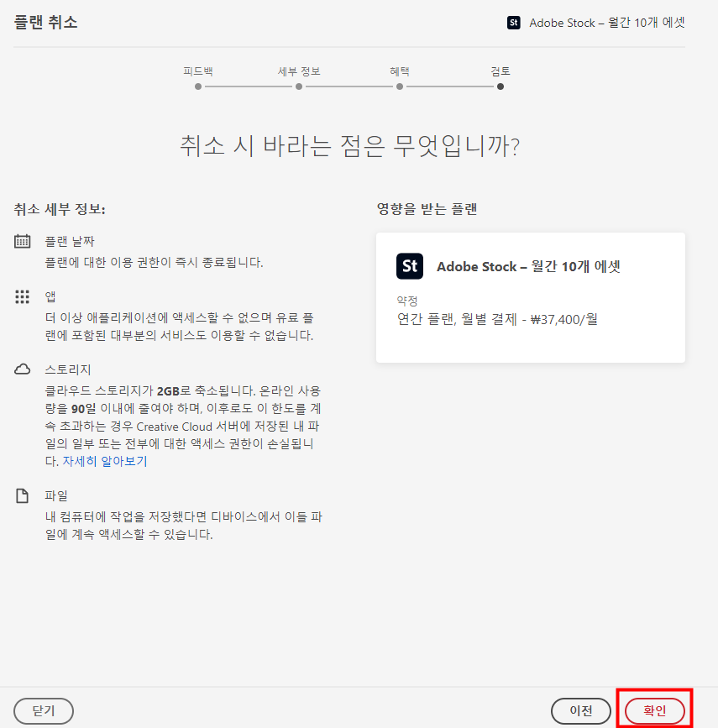718x728 pixels.
Task: Click the card title Adobe Stock – 월간 10개 에셋
Action: tap(528, 266)
